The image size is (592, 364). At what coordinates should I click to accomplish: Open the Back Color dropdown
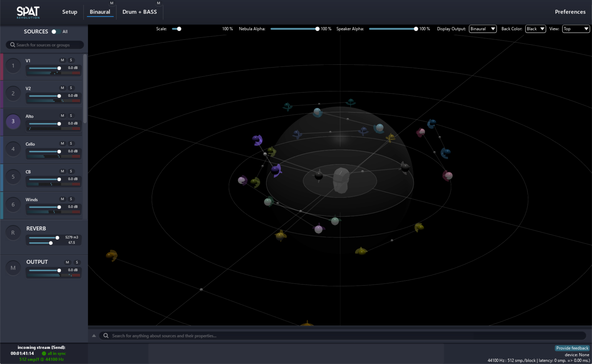click(x=535, y=29)
